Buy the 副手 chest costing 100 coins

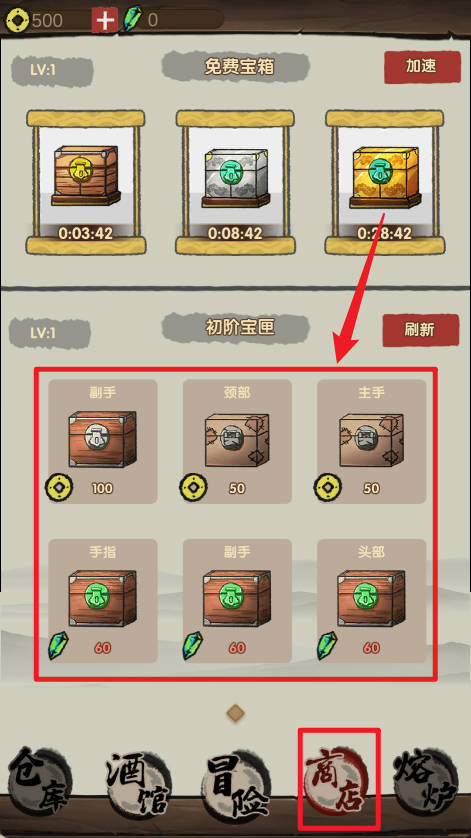(x=103, y=441)
